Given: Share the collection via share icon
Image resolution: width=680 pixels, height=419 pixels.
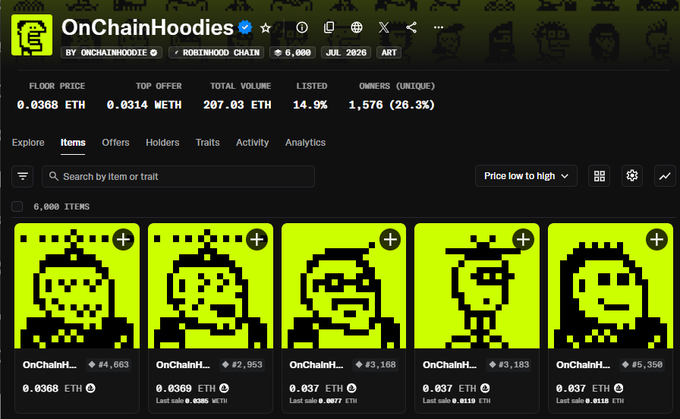Looking at the screenshot, I should [411, 28].
